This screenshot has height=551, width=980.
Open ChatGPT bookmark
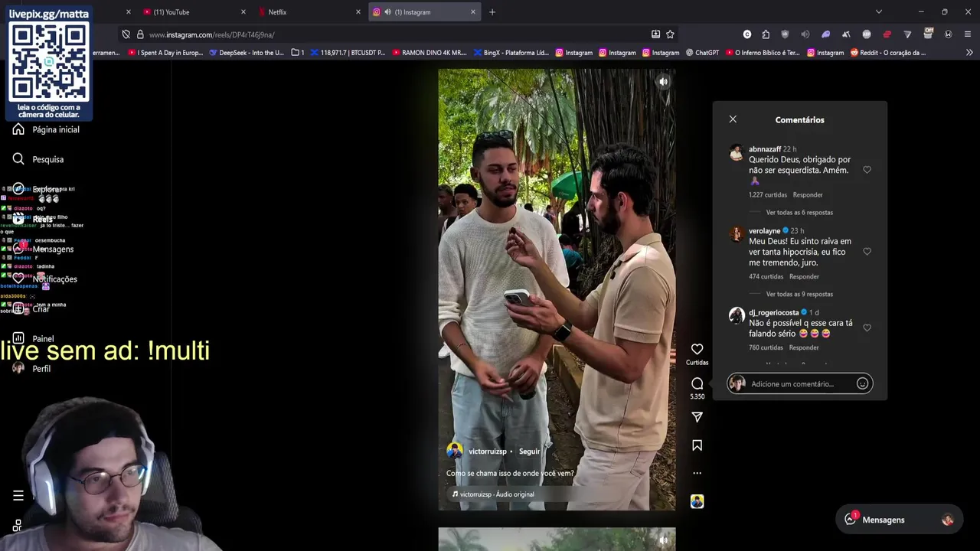[x=703, y=53]
